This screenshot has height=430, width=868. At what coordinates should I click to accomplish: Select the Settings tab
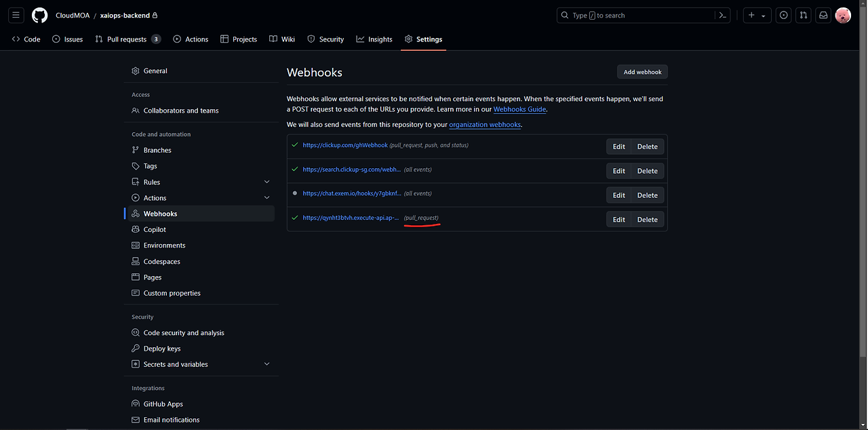coord(423,39)
